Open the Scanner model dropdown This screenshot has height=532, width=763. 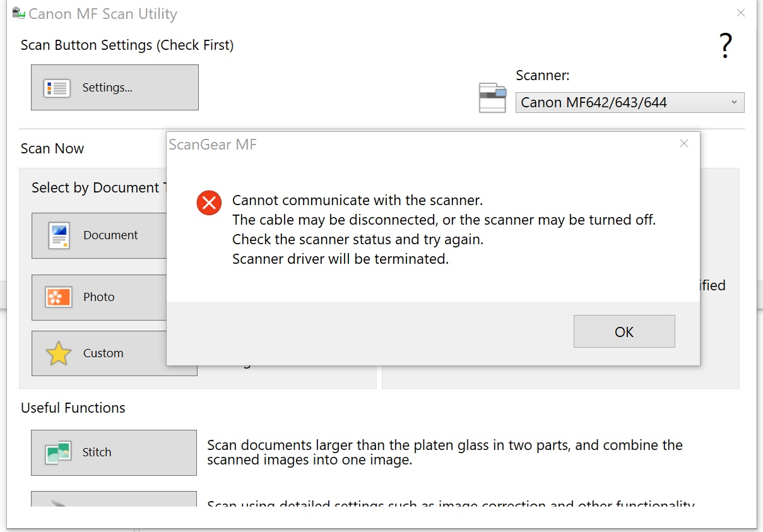tap(629, 102)
